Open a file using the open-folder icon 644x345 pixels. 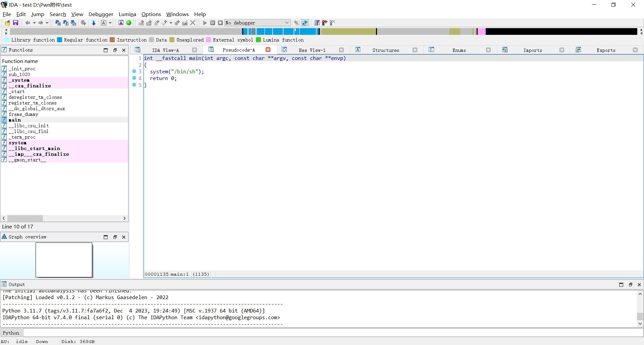(x=7, y=23)
